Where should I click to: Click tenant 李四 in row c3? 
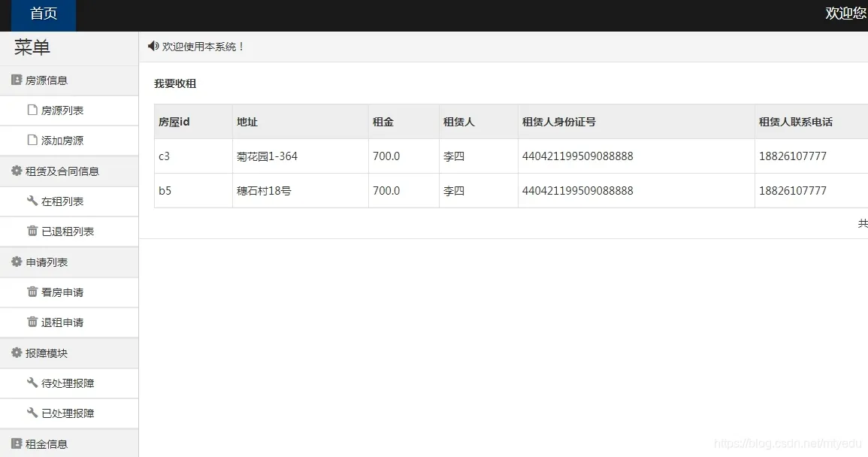[454, 156]
